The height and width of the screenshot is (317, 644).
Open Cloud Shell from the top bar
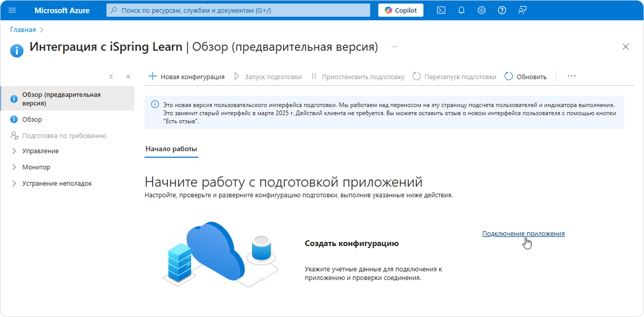[x=441, y=10]
